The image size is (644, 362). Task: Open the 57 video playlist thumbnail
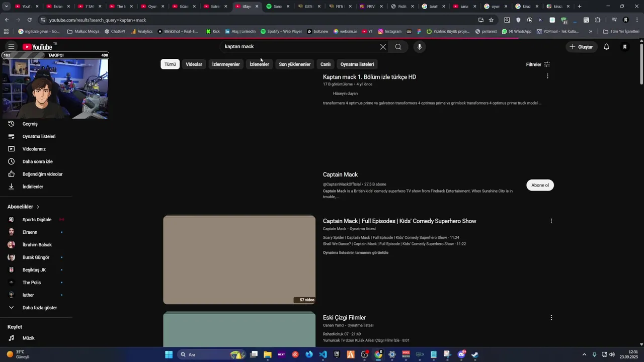pos(239,260)
